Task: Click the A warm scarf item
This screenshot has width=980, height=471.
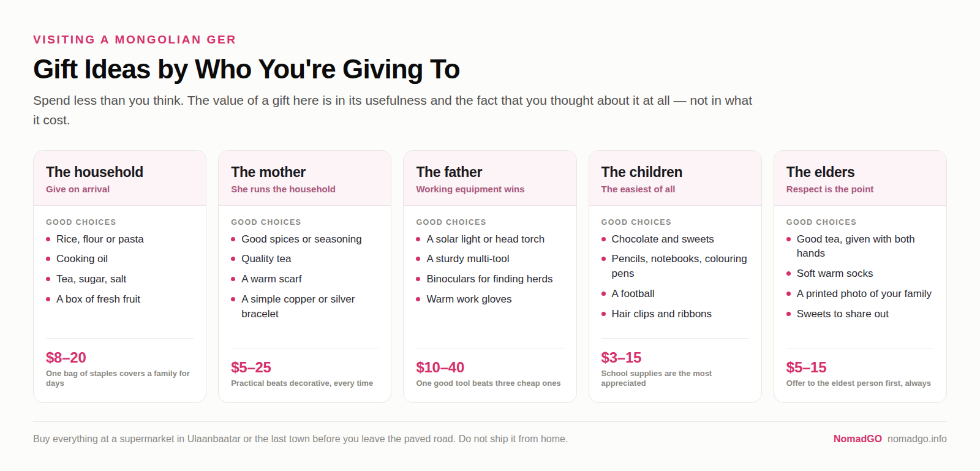Action: [271, 279]
